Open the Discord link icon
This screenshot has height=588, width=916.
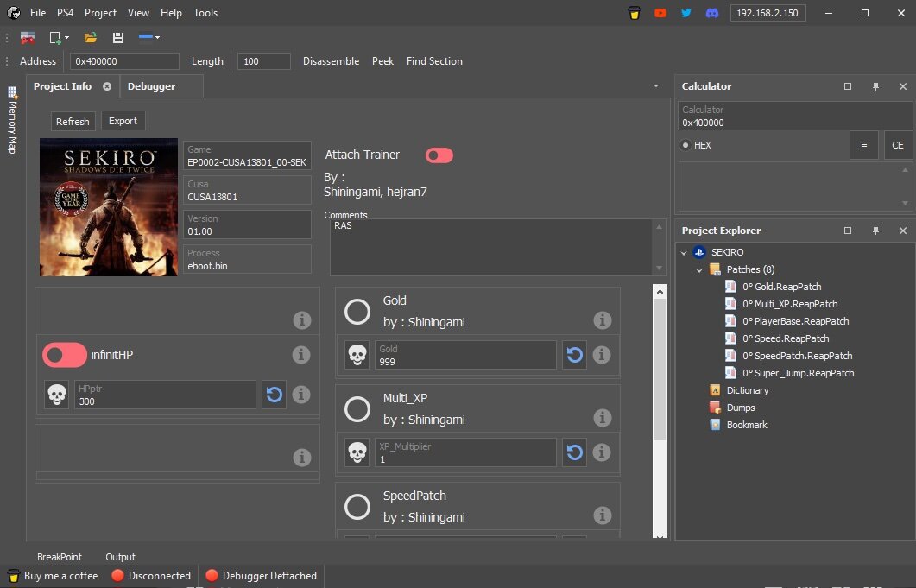[x=712, y=13]
